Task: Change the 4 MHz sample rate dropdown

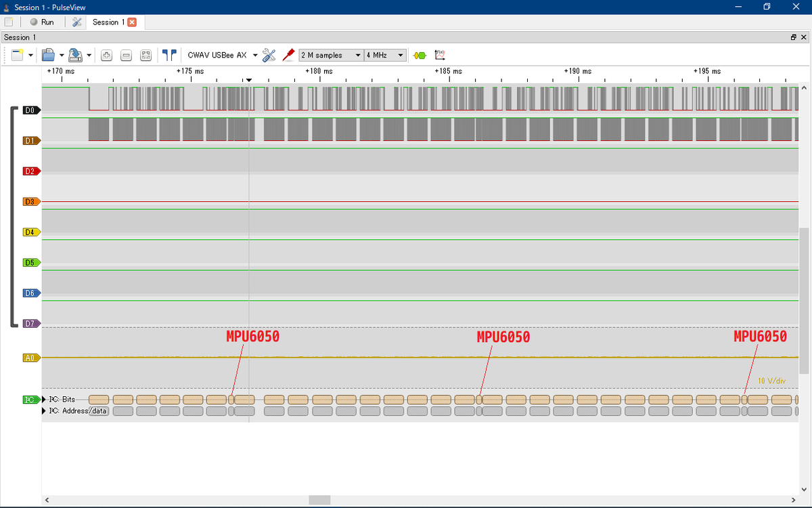Action: tap(385, 55)
